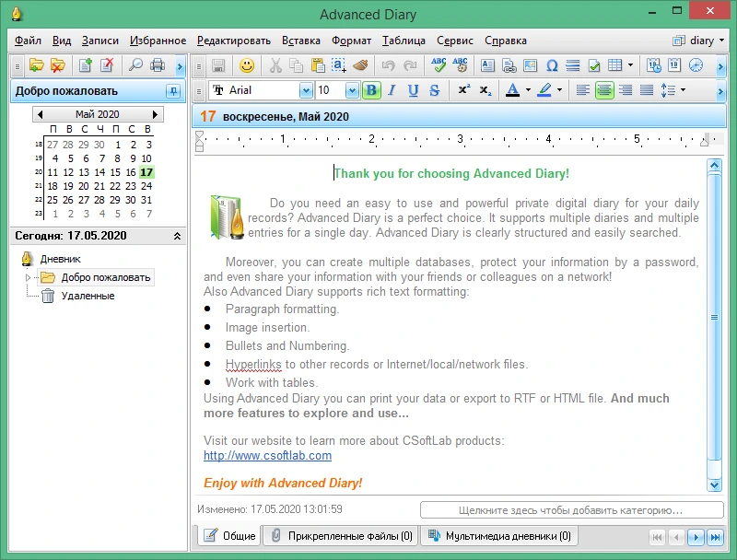The image size is (737, 560).
Task: Insert a text box icon
Action: [x=487, y=65]
